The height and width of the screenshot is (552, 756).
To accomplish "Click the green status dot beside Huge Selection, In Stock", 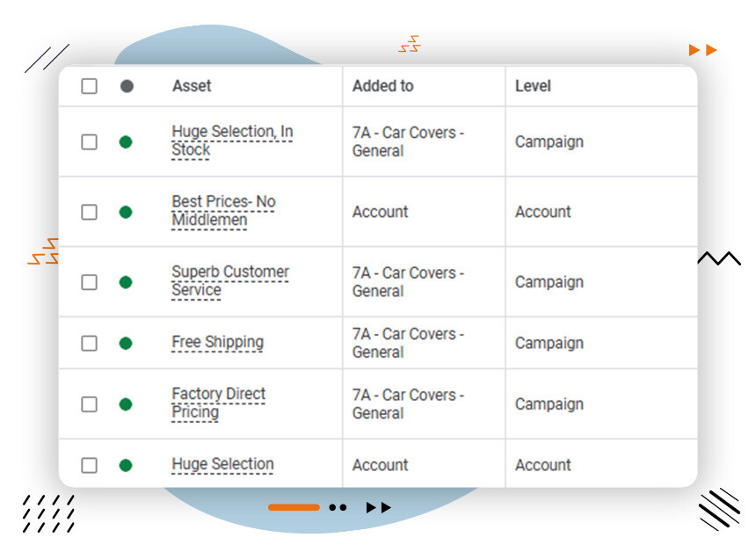I will pyautogui.click(x=126, y=142).
